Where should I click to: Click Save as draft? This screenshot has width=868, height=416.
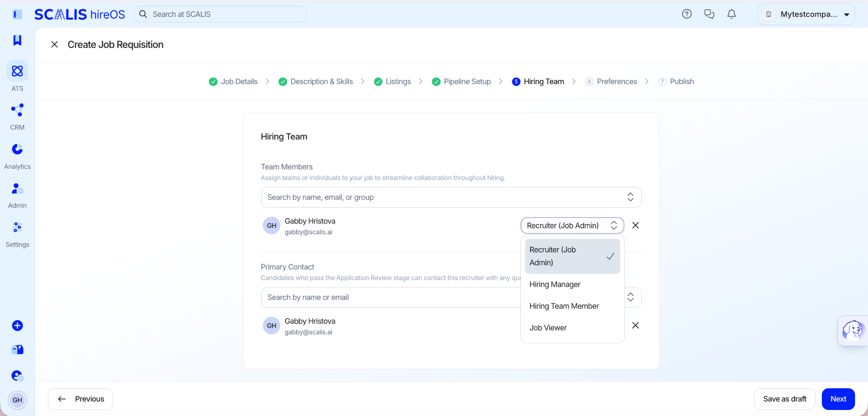point(784,399)
